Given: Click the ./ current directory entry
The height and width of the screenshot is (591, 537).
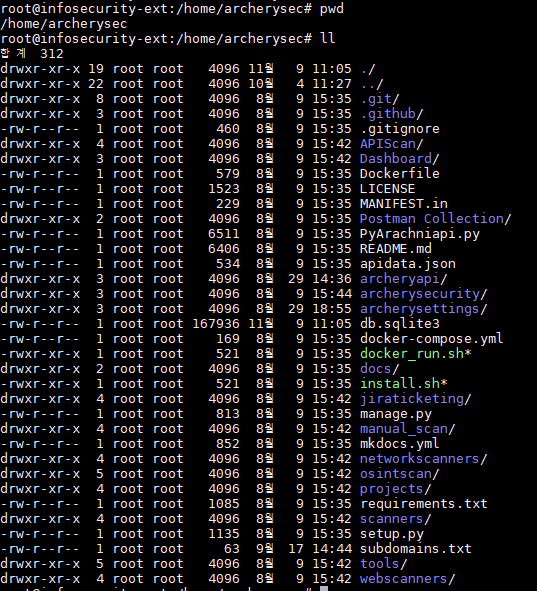Looking at the screenshot, I should coord(367,69).
